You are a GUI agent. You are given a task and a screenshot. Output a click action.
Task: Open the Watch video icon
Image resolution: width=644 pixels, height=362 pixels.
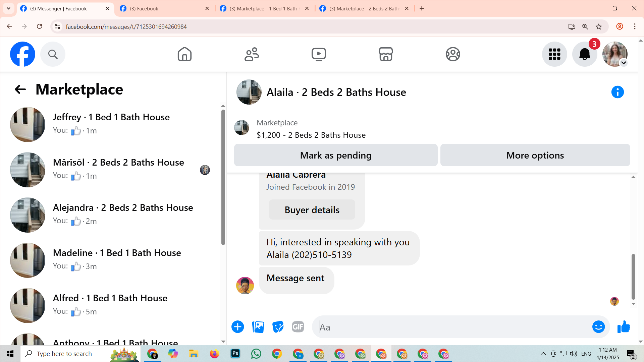pos(319,54)
